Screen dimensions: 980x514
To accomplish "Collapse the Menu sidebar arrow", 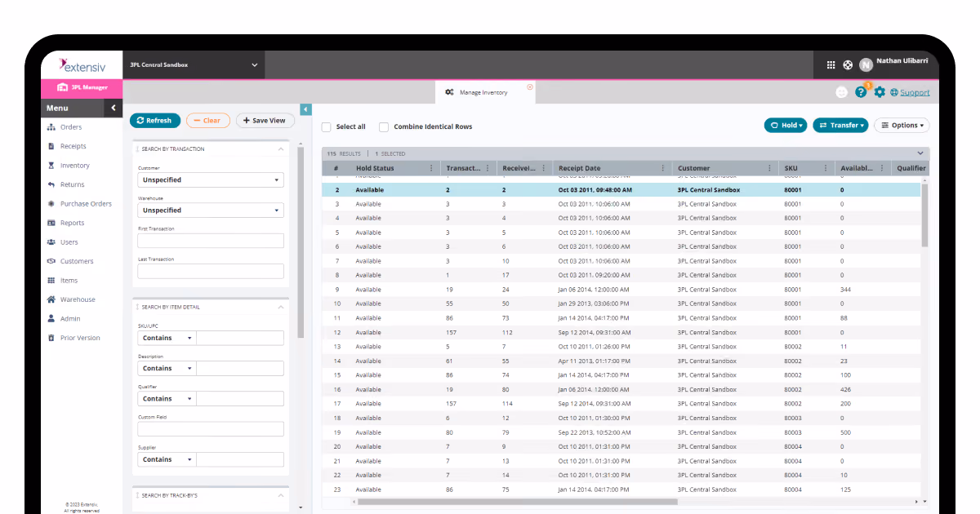I will tap(114, 108).
